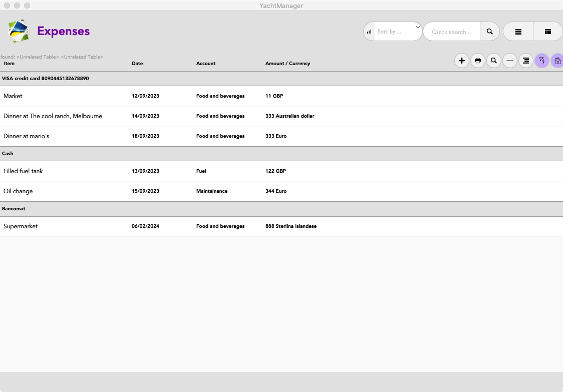
Task: Click the round magnifier find button
Action: [493, 61]
